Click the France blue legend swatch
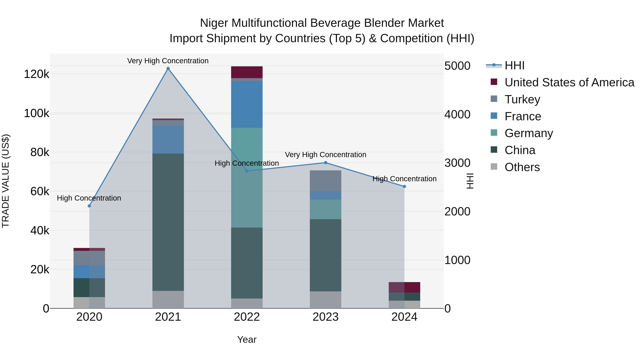Image resolution: width=644 pixels, height=362 pixels. pyautogui.click(x=494, y=116)
